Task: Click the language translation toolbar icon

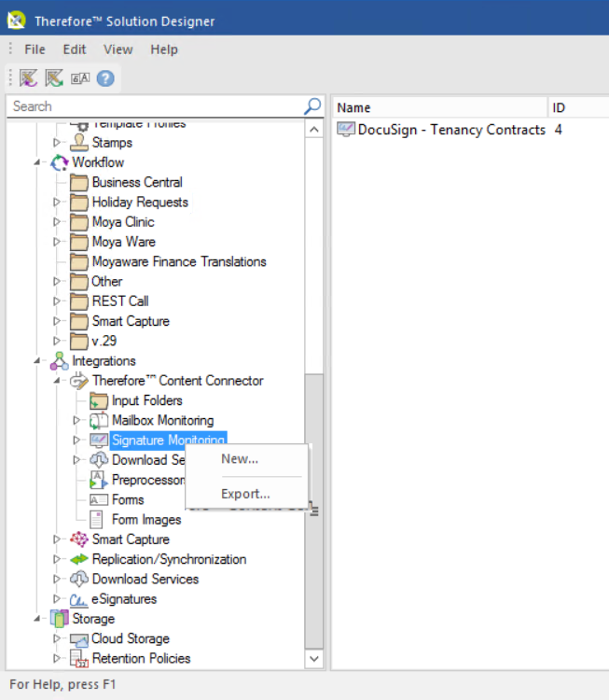Action: click(80, 78)
